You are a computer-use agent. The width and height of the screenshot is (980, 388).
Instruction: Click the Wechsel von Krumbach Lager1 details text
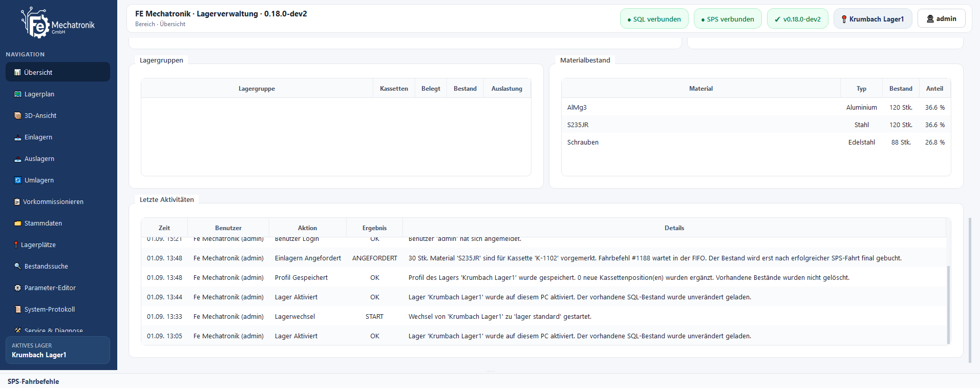click(x=500, y=317)
